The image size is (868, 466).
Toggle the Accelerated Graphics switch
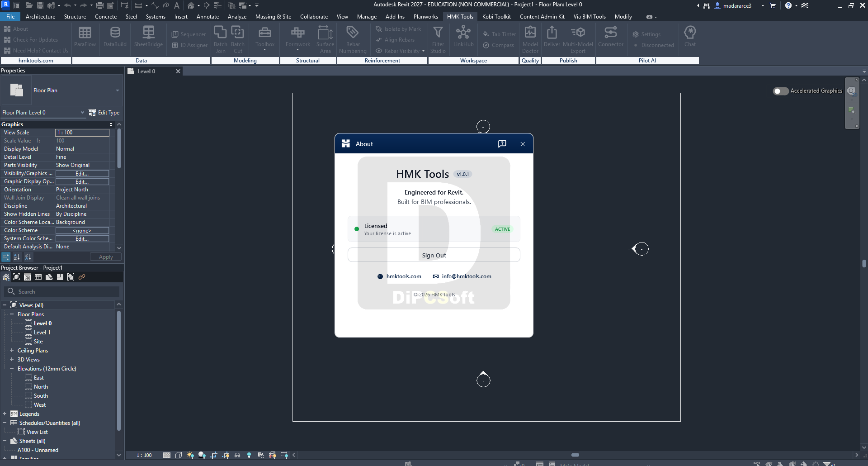780,91
